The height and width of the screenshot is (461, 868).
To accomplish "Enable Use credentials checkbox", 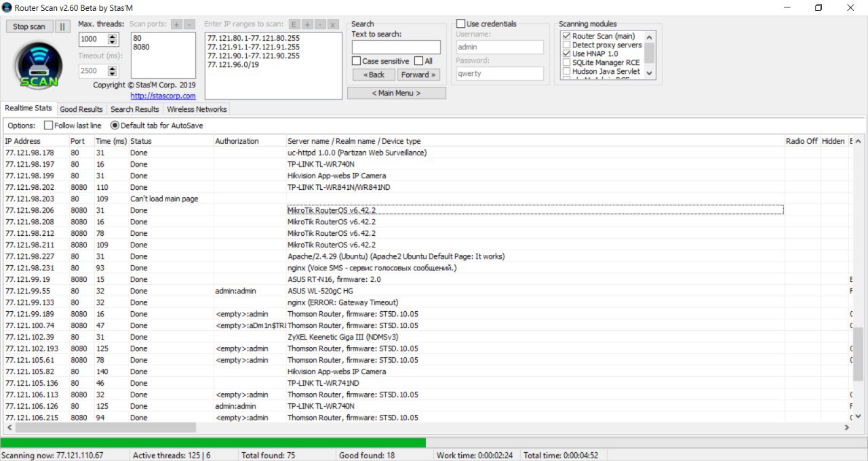I will tap(460, 24).
